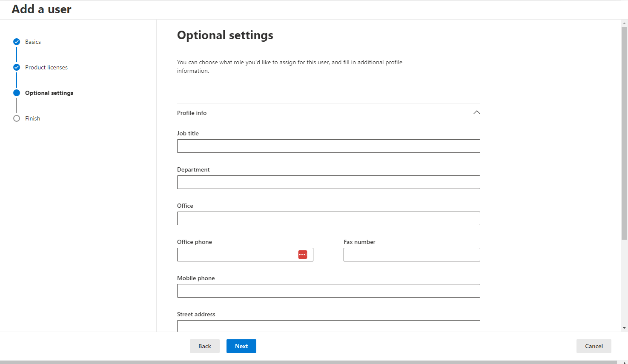Click the vertical scrollbar thumb

pyautogui.click(x=625, y=133)
